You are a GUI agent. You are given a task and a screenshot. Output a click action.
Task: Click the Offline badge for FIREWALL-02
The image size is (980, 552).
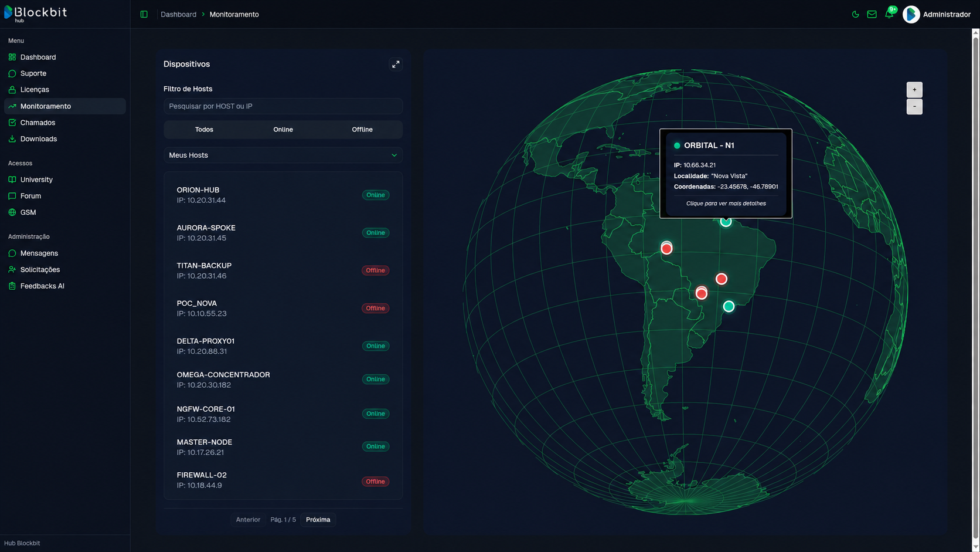click(375, 482)
